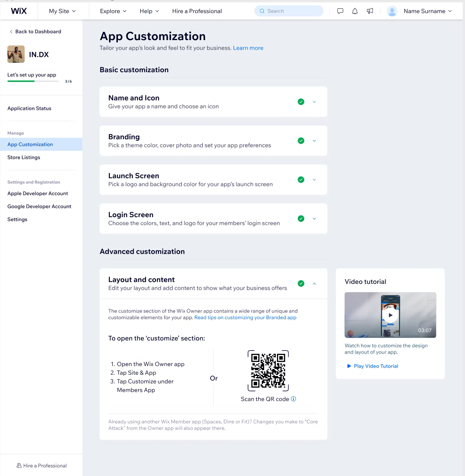Click the Let's set up your app text
Screen dimensions: 465x476
(32, 75)
